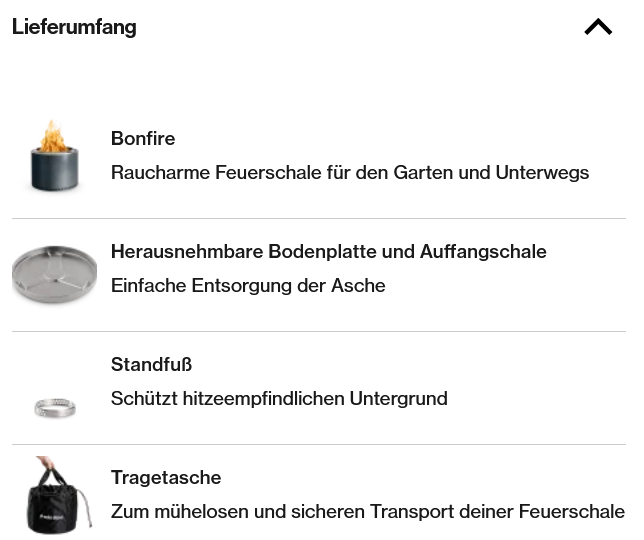Viewport: 644px width, 540px height.
Task: Click the Raucharme Feuerschale description
Action: pyautogui.click(x=350, y=172)
